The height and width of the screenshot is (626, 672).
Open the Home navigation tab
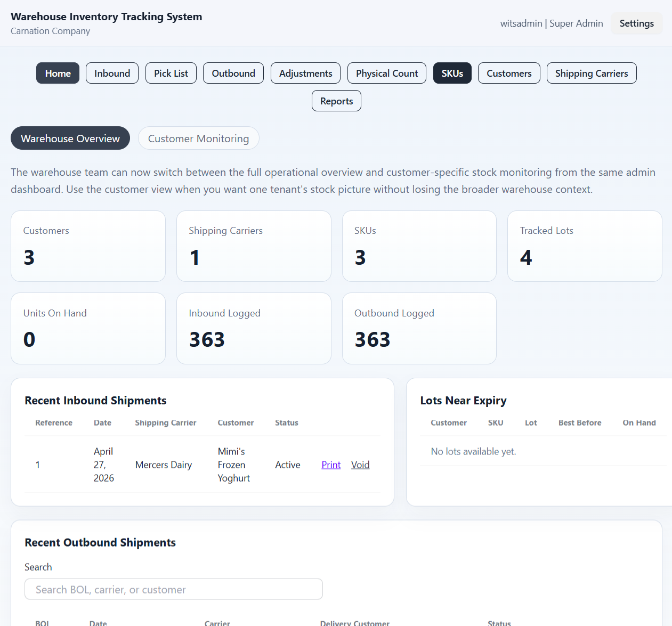(58, 73)
